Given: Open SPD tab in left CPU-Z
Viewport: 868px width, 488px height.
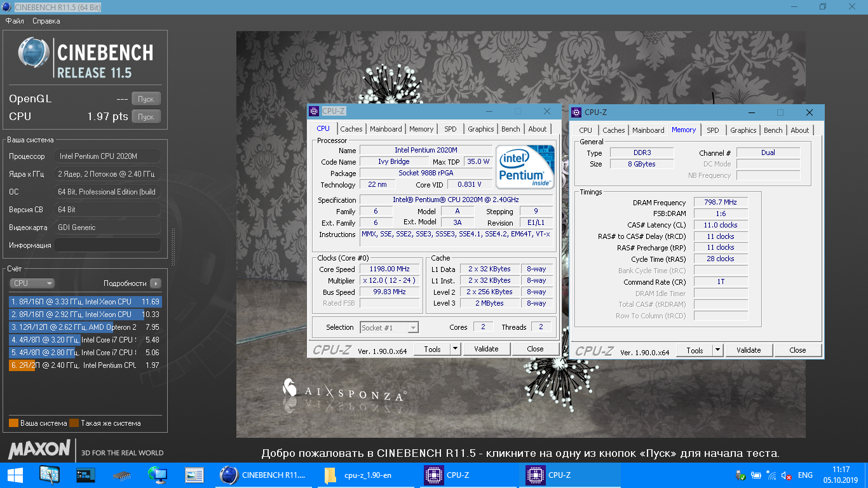Looking at the screenshot, I should point(451,129).
